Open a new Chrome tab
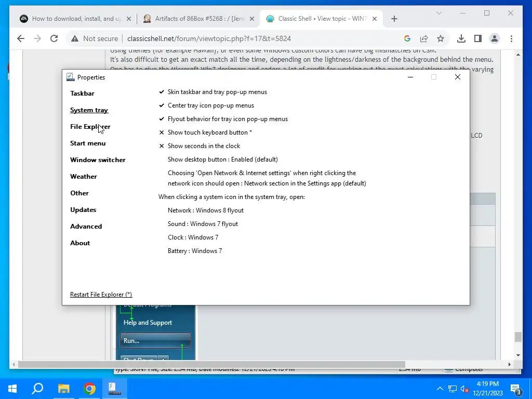This screenshot has height=399, width=532. 394,19
